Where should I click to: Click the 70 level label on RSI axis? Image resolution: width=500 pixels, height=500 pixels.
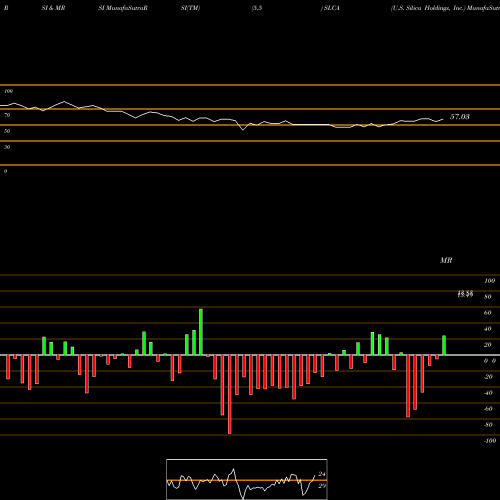[7, 115]
